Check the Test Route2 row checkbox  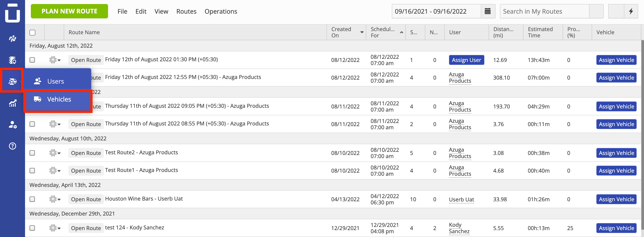click(32, 153)
